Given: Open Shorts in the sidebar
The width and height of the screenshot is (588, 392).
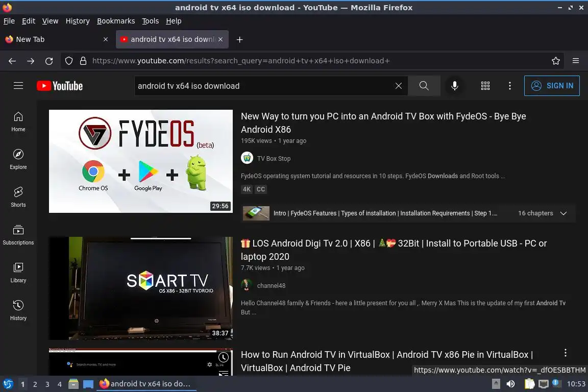Looking at the screenshot, I should pos(18,198).
